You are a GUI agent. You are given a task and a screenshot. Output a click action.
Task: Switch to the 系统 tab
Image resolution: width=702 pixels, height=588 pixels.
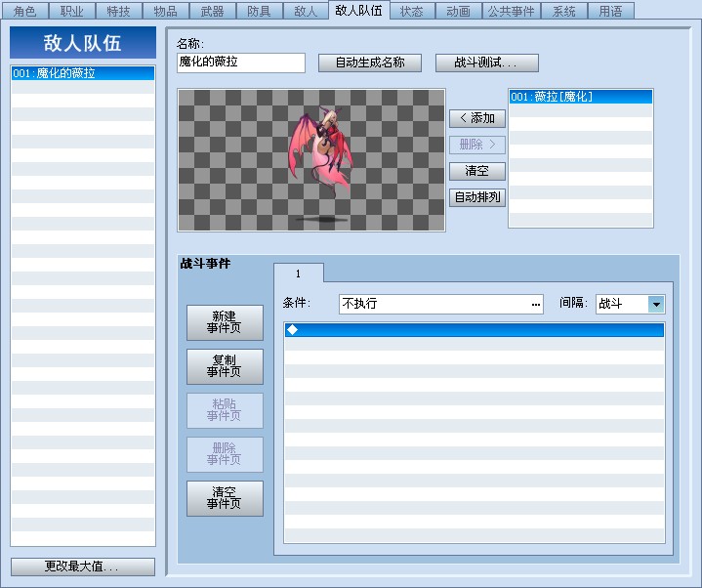click(564, 11)
